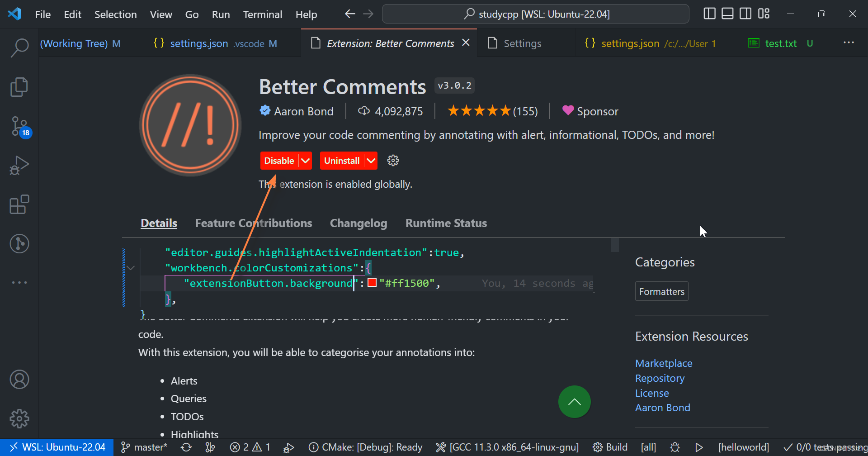
Task: Open the Explorer view icon
Action: click(x=19, y=87)
